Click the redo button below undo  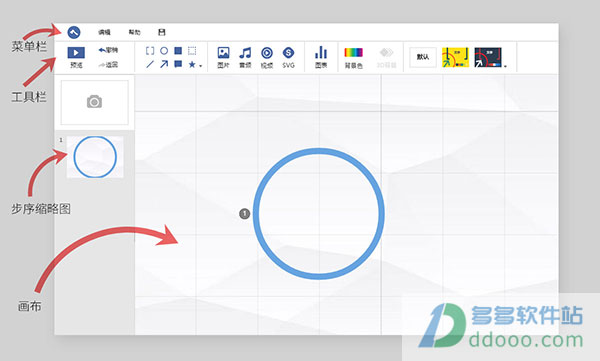(108, 65)
